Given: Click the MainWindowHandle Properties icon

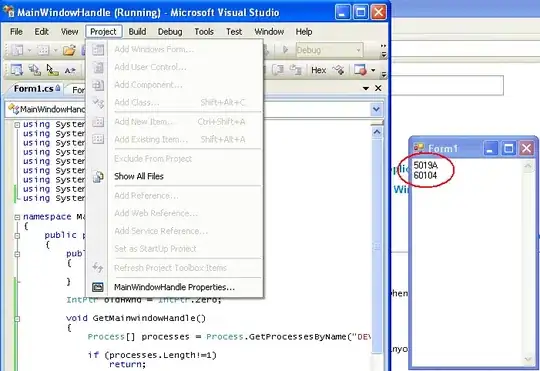Looking at the screenshot, I should coord(98,287).
